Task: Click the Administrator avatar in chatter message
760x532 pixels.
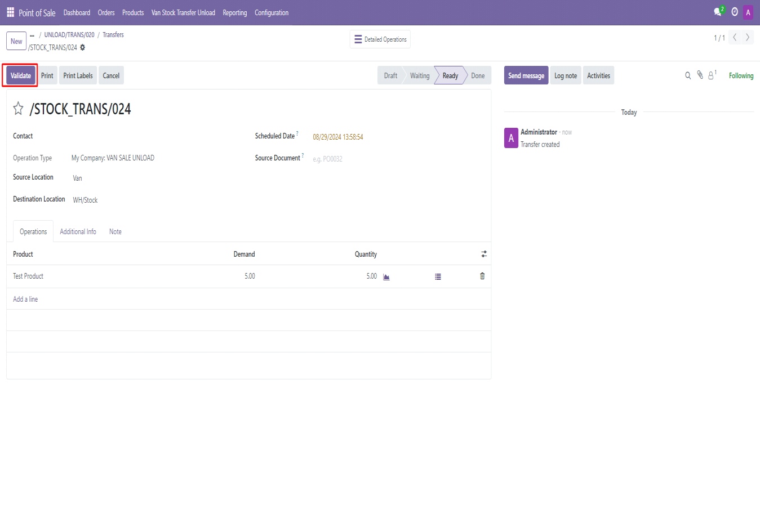Action: [x=511, y=138]
